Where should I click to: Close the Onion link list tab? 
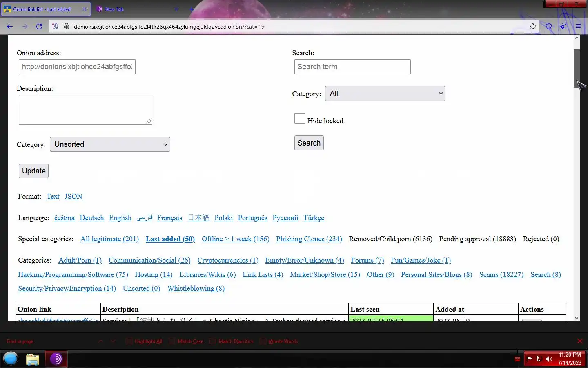coord(85,9)
